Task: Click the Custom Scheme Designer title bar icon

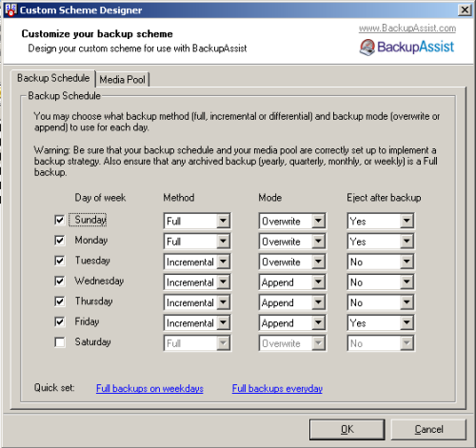Action: coord(10,10)
